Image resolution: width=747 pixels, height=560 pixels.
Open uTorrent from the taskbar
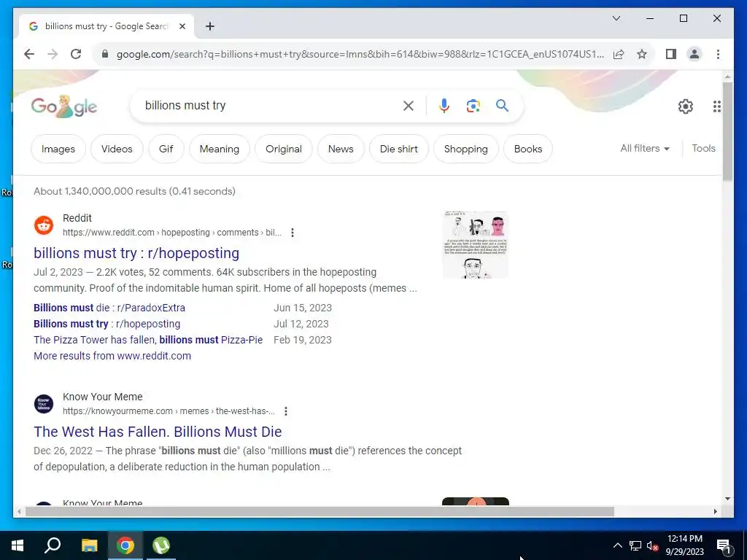pos(161,545)
